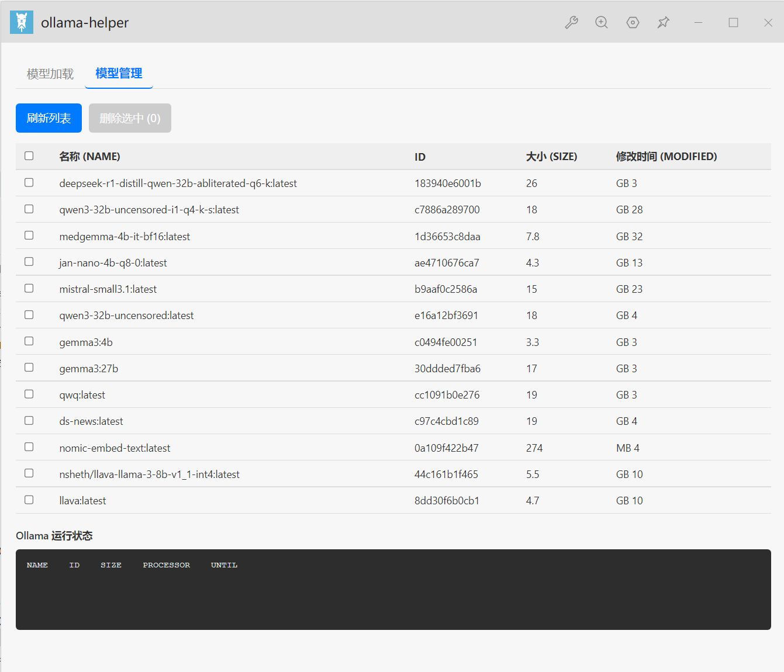The height and width of the screenshot is (672, 784).
Task: Click the 刷新列表 button
Action: pos(49,118)
